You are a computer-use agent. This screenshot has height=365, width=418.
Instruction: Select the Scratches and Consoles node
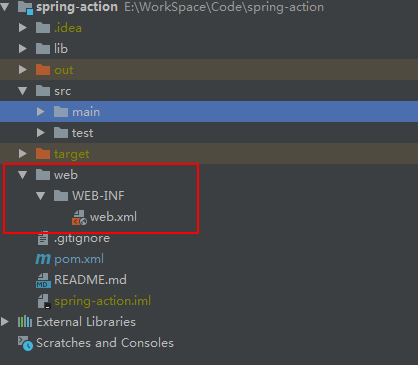pyautogui.click(x=105, y=343)
